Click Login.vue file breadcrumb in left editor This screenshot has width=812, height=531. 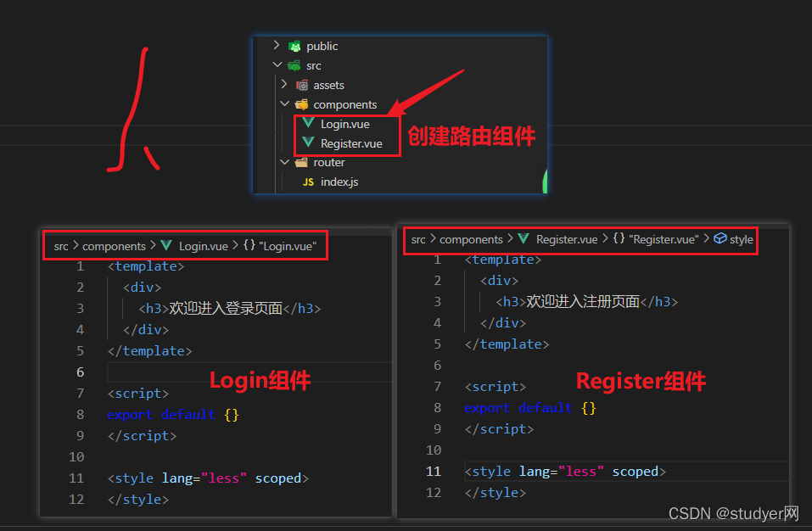(204, 246)
